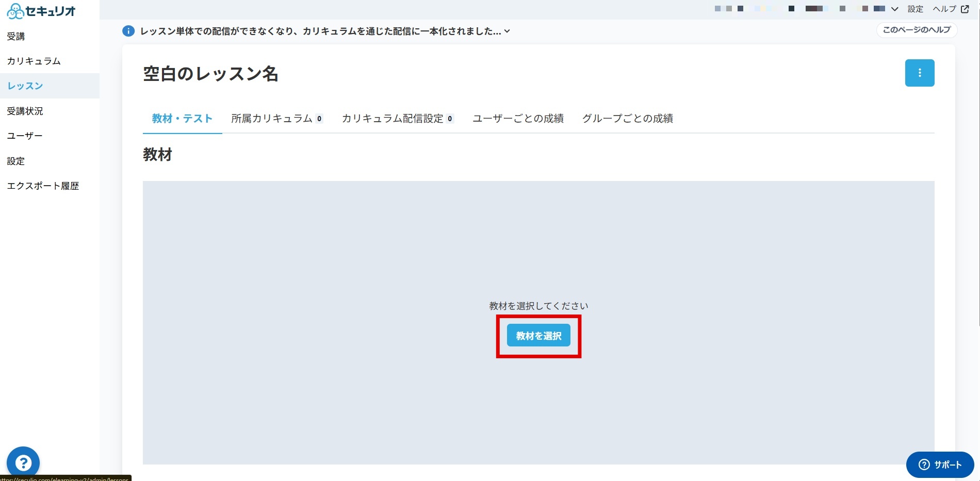Image resolution: width=980 pixels, height=481 pixels.
Task: Switch to the 所属カリキュラム tab
Action: click(277, 119)
